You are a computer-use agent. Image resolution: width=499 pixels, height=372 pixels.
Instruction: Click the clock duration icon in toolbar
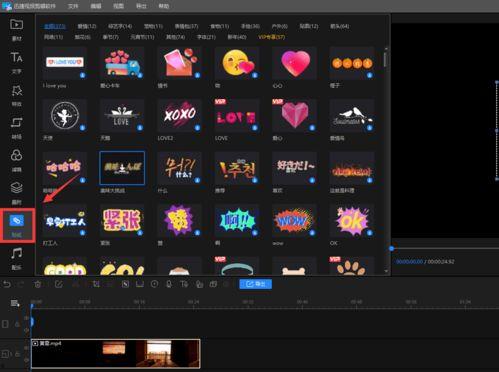click(x=154, y=284)
